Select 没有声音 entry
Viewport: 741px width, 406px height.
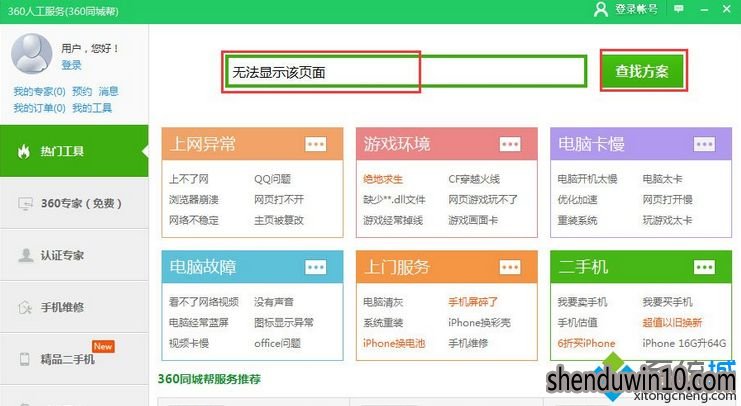[274, 302]
